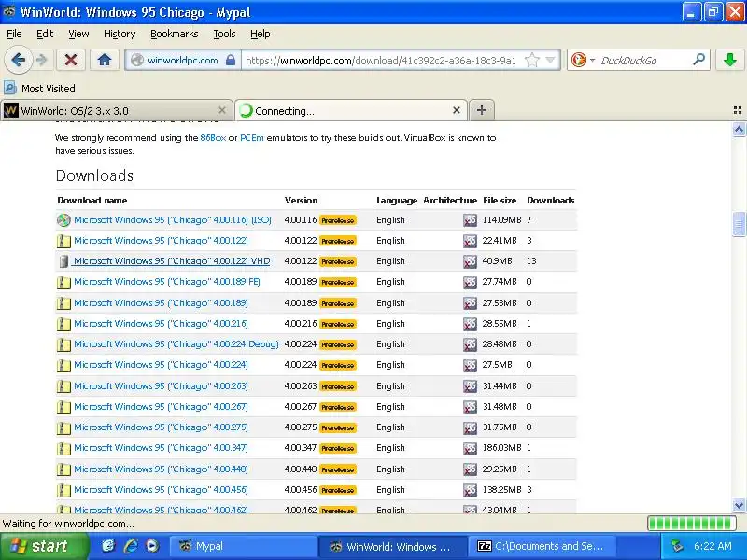The image size is (747, 560).
Task: Follow the PCEm emulator link
Action: point(251,137)
